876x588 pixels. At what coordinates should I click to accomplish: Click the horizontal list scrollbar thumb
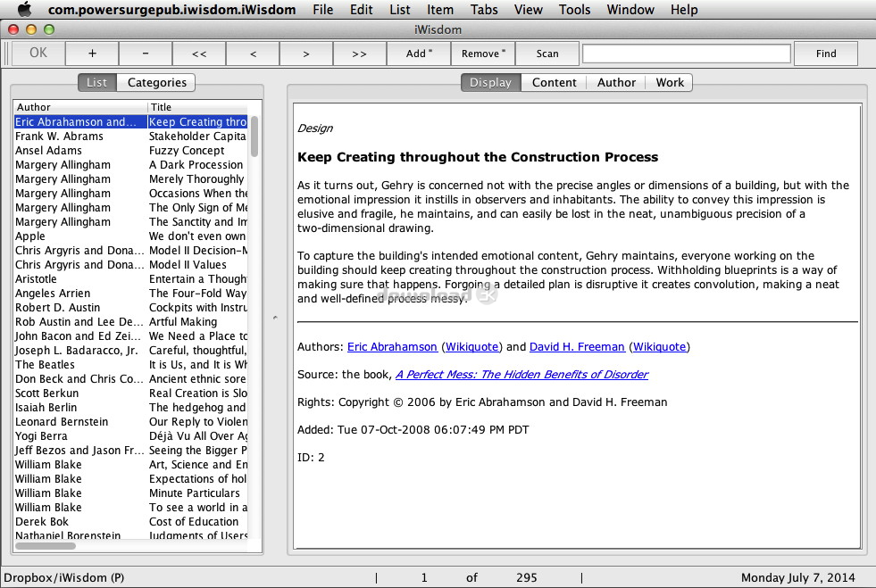[x=46, y=546]
